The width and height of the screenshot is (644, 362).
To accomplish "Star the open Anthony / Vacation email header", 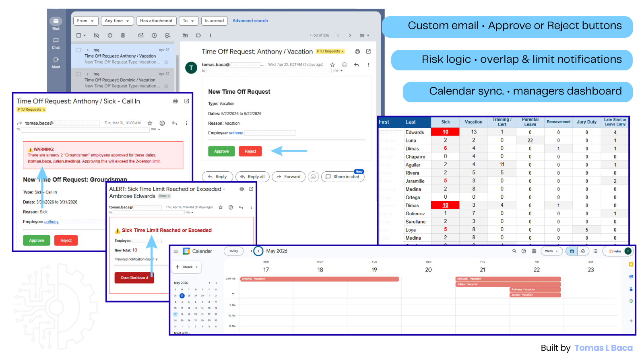I will pyautogui.click(x=332, y=65).
